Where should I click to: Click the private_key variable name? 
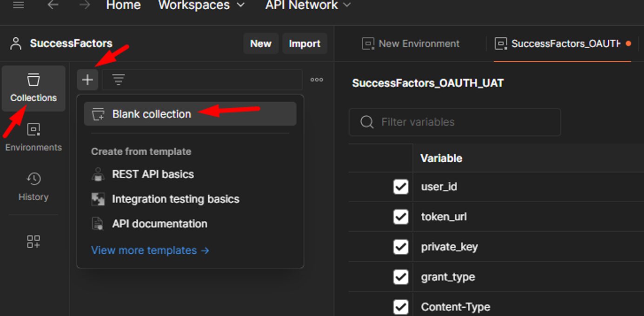pos(449,247)
